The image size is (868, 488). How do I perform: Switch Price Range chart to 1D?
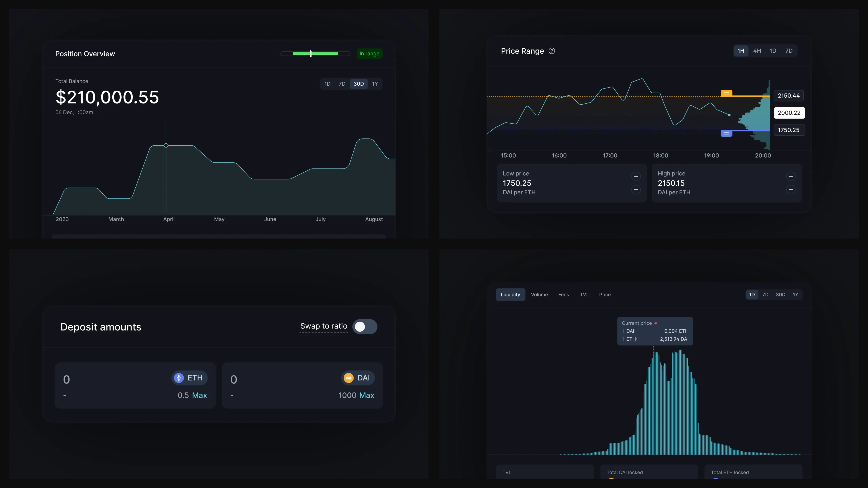773,51
